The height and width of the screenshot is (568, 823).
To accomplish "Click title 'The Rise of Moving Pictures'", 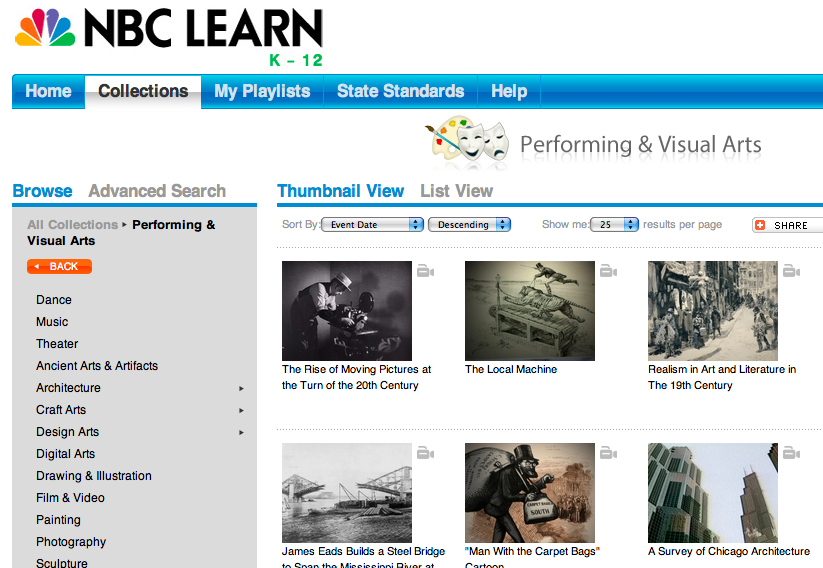I will coord(356,377).
